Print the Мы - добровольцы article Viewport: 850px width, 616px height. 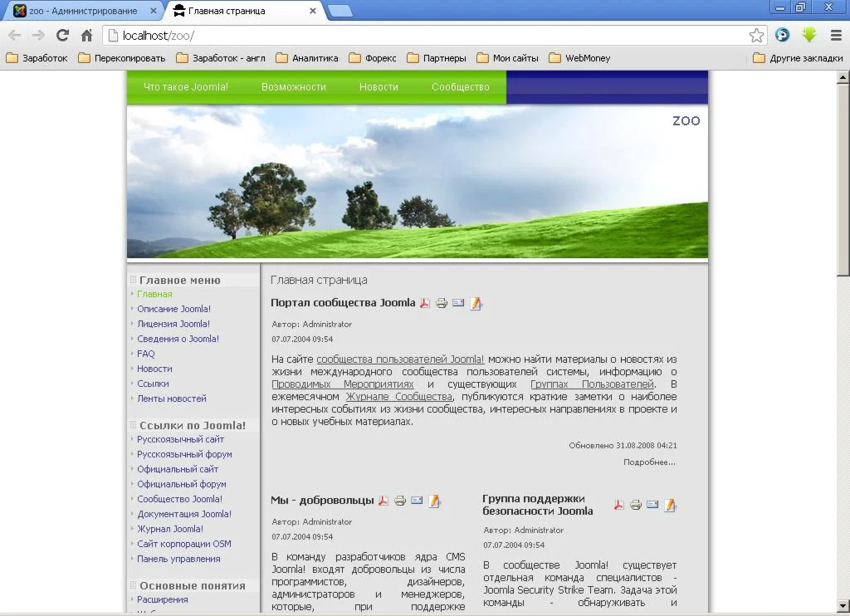click(400, 501)
